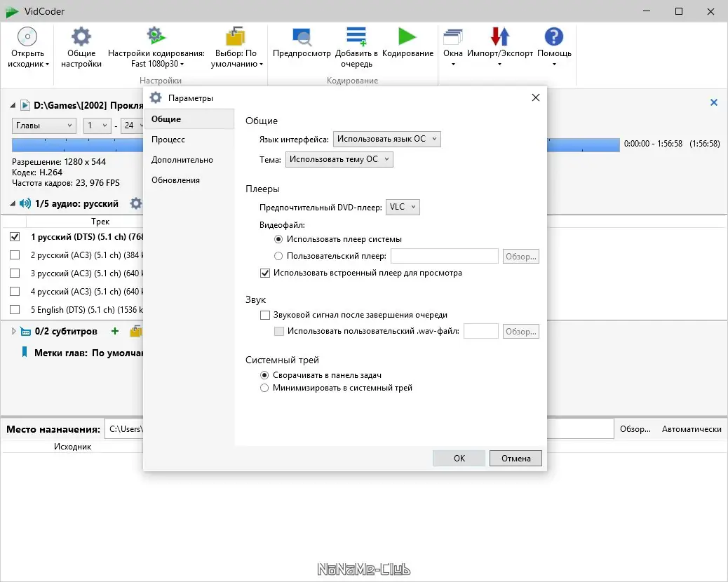
Task: Click the Отмена button
Action: point(515,458)
